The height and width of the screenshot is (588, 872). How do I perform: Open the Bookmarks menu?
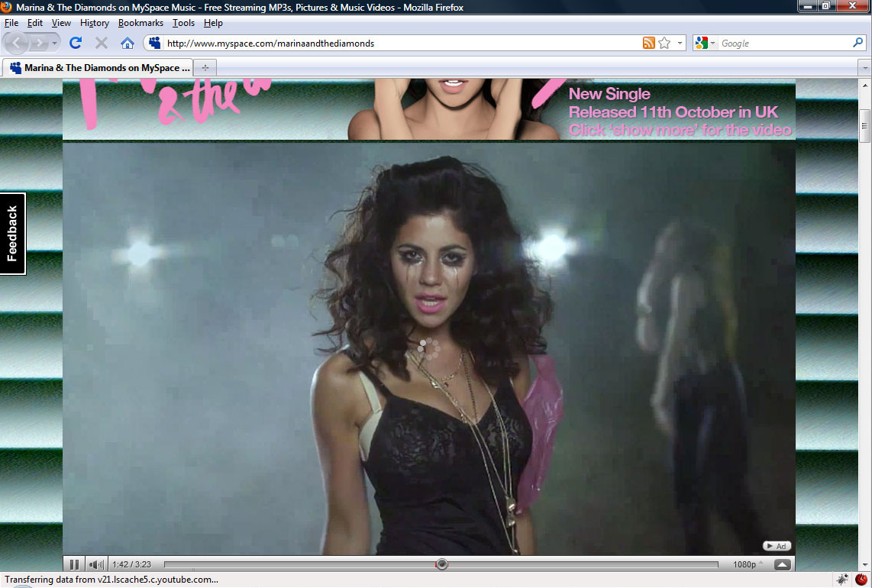140,23
